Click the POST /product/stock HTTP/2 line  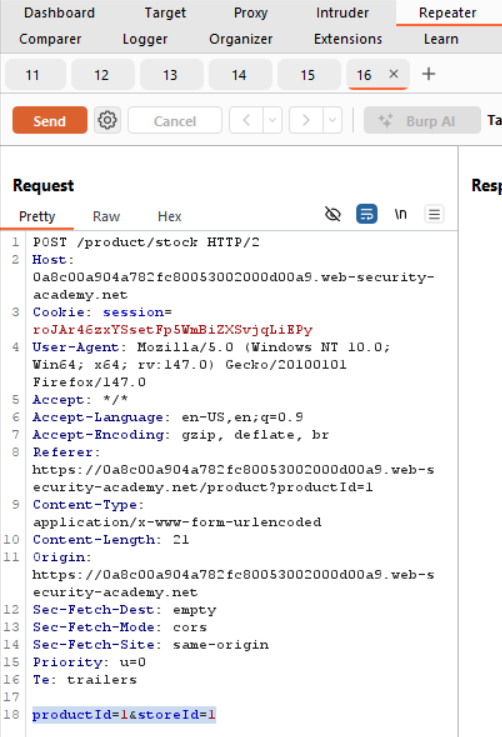[x=146, y=242]
